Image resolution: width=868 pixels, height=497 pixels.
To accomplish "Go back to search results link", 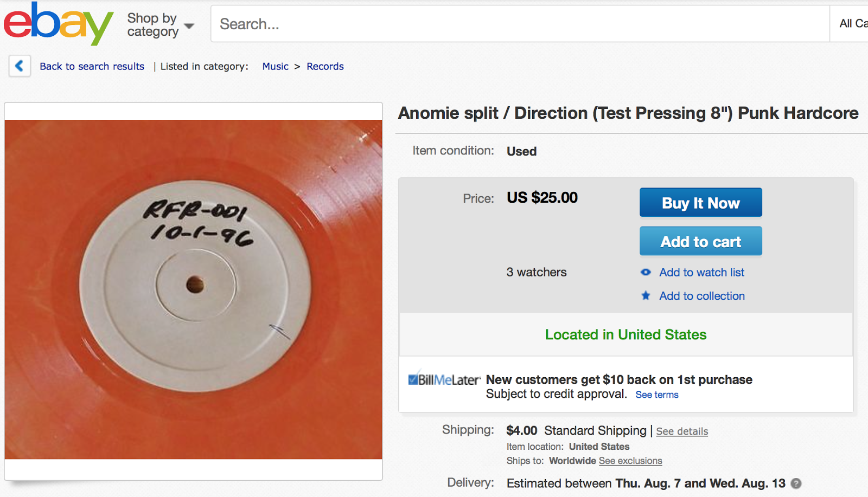I will click(x=92, y=66).
